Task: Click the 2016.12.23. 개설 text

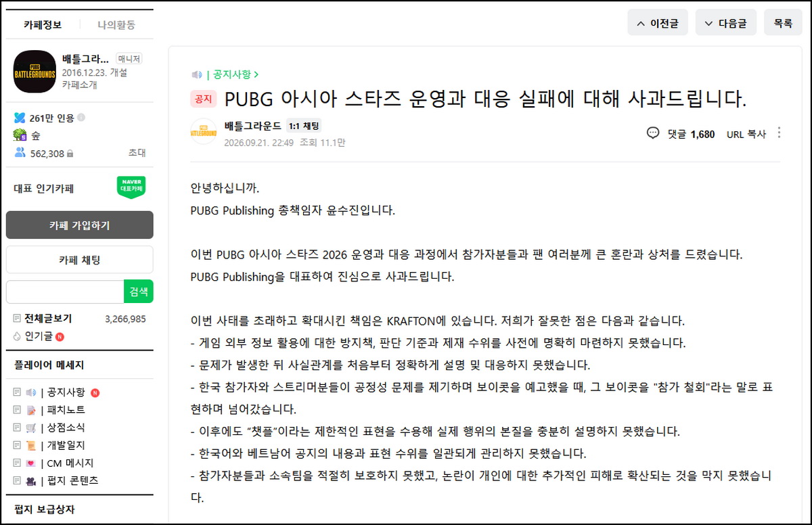Action: [94, 72]
